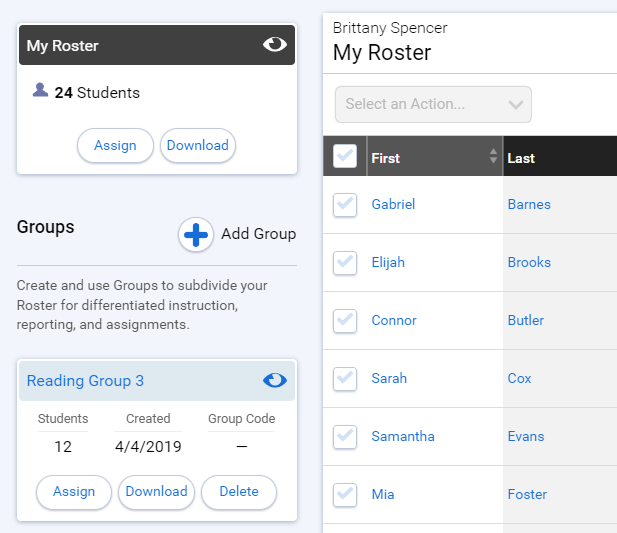Uncheck the checkbox for Gabriel Barnes
This screenshot has width=617, height=533.
pyautogui.click(x=345, y=205)
